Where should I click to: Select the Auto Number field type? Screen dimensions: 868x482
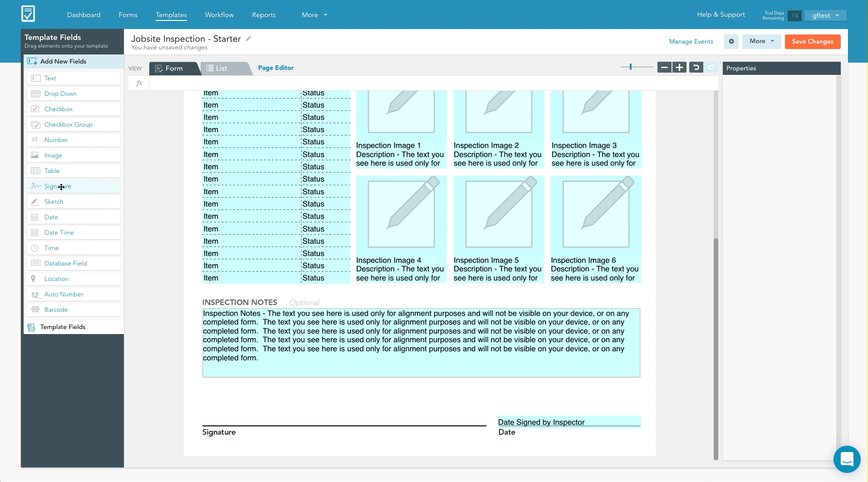click(x=74, y=294)
